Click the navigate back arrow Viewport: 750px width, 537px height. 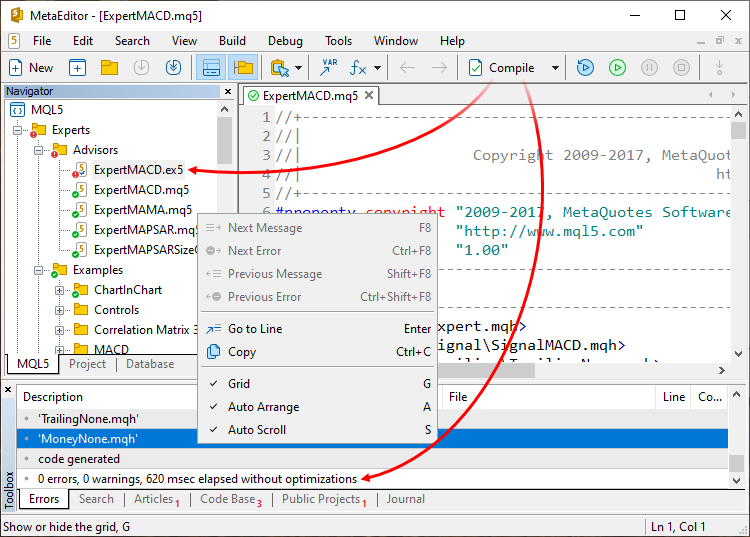[407, 68]
